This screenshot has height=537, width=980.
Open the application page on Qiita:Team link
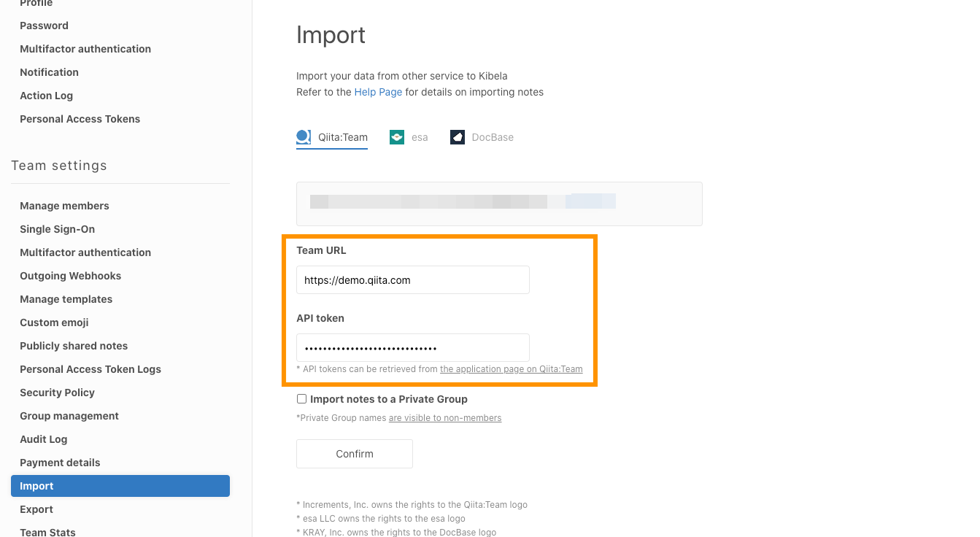tap(511, 369)
